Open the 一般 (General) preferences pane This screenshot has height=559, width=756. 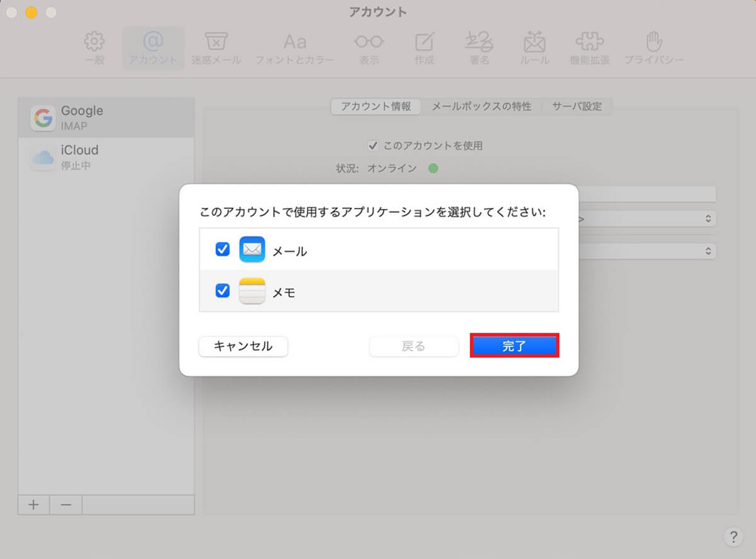pos(94,48)
